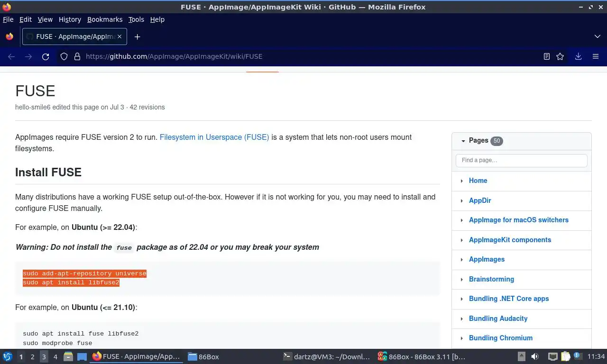This screenshot has width=607, height=364.
Task: Click the tracking protection shield icon
Action: (x=64, y=56)
